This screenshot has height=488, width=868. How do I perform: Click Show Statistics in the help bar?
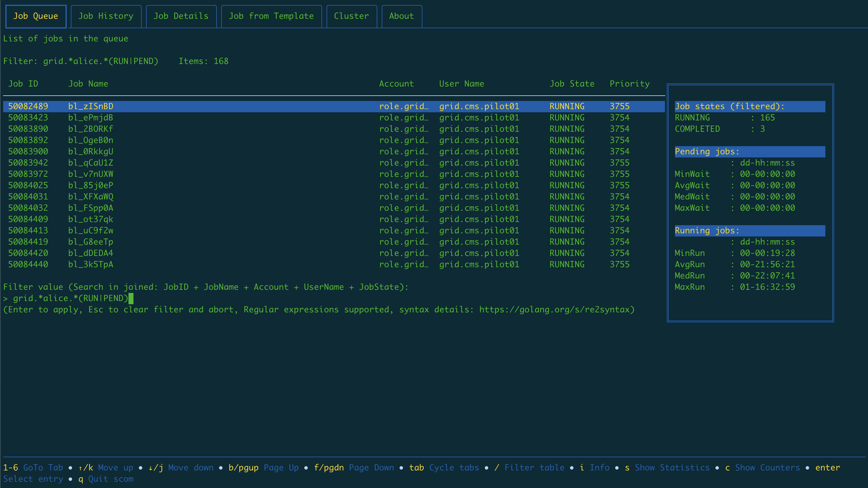(672, 467)
